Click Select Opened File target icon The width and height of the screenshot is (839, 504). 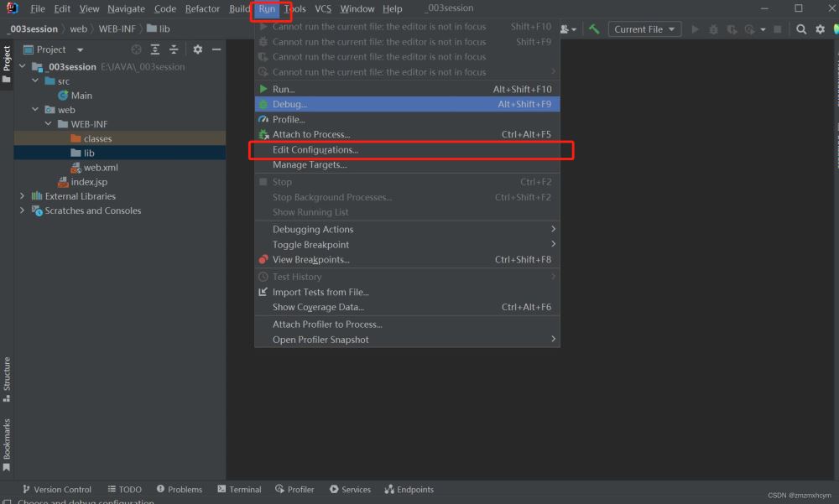[x=137, y=50]
